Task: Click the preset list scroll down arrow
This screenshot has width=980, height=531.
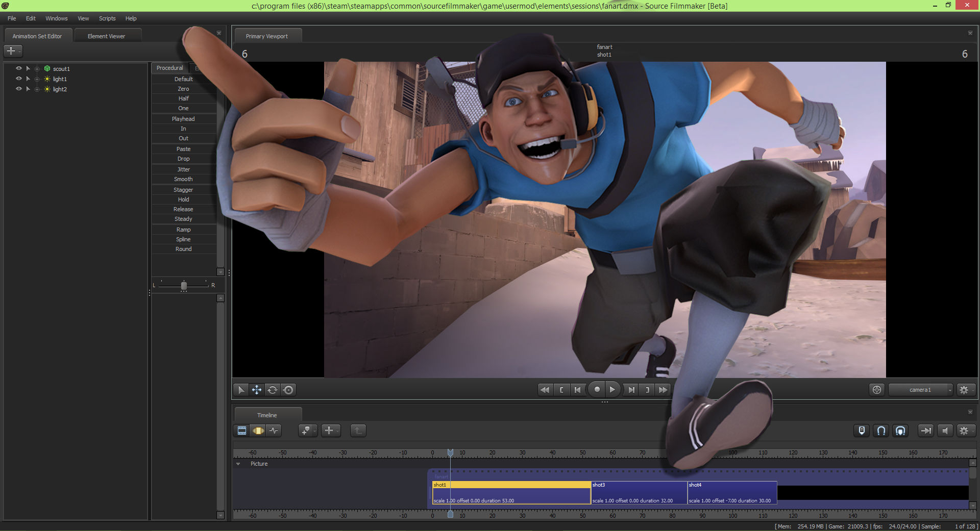Action: pyautogui.click(x=220, y=272)
